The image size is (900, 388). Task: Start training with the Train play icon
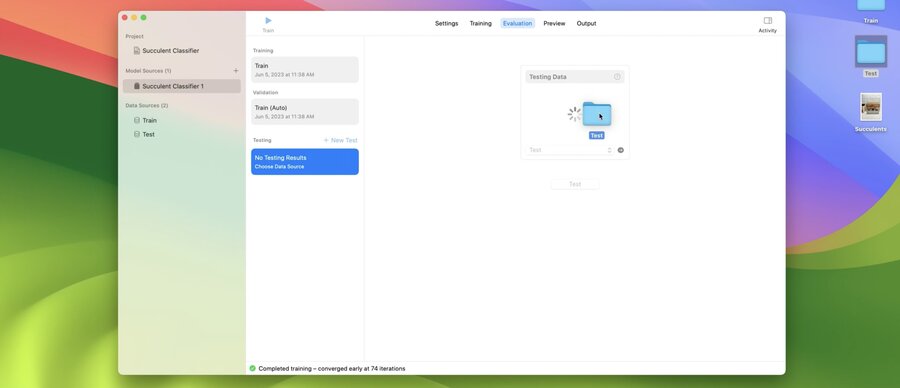pos(268,21)
